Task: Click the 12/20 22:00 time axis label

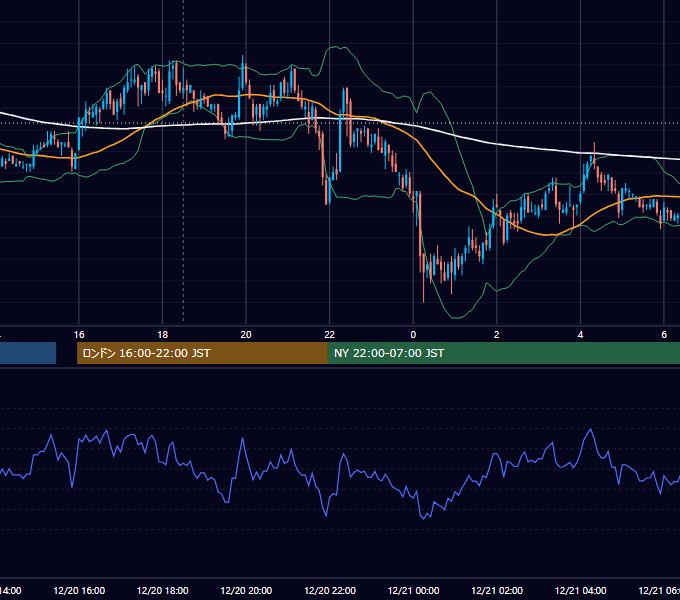Action: [x=330, y=590]
